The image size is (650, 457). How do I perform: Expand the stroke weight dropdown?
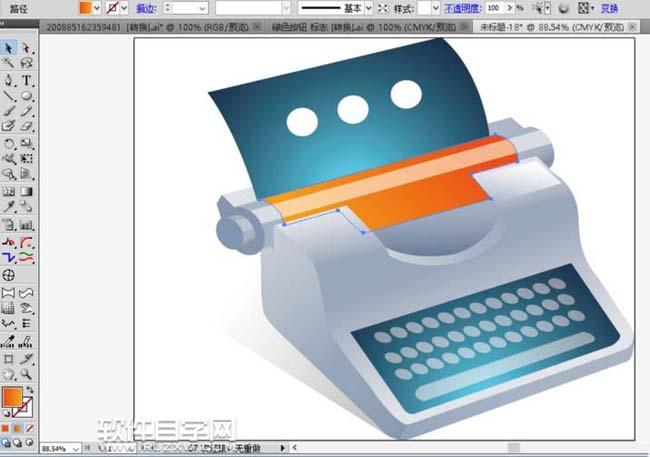(x=203, y=8)
